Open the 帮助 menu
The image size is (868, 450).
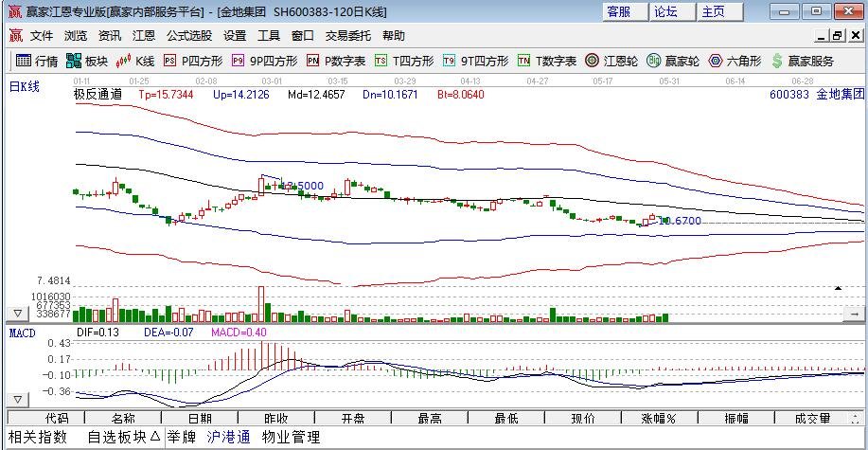tap(394, 36)
